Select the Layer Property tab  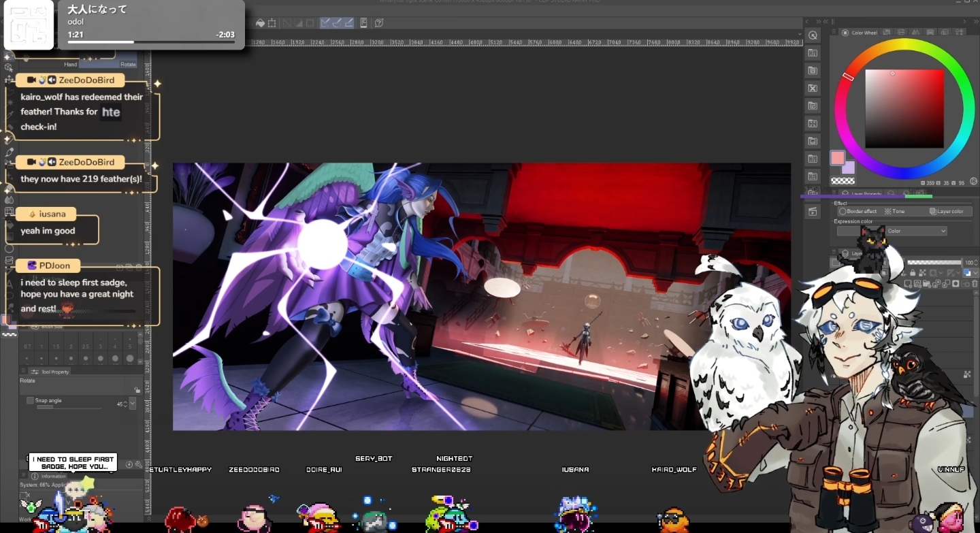pos(862,194)
